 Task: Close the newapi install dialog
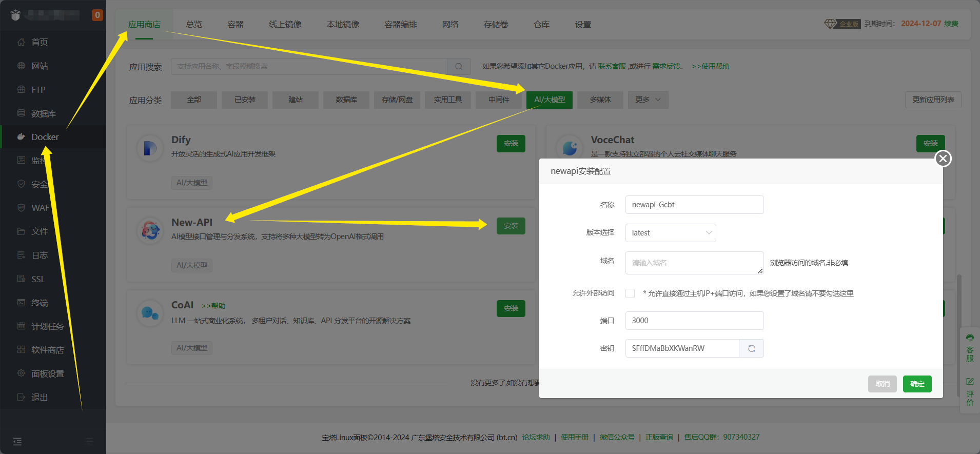(943, 159)
